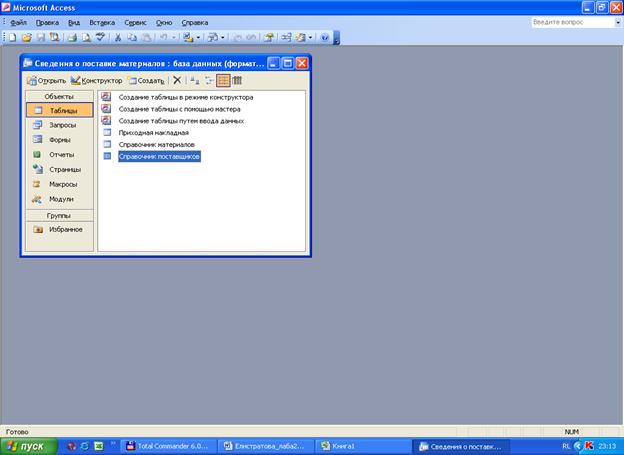Click the first quick launch icon beside пуск
Viewport: 624px width, 455px height.
(71, 446)
